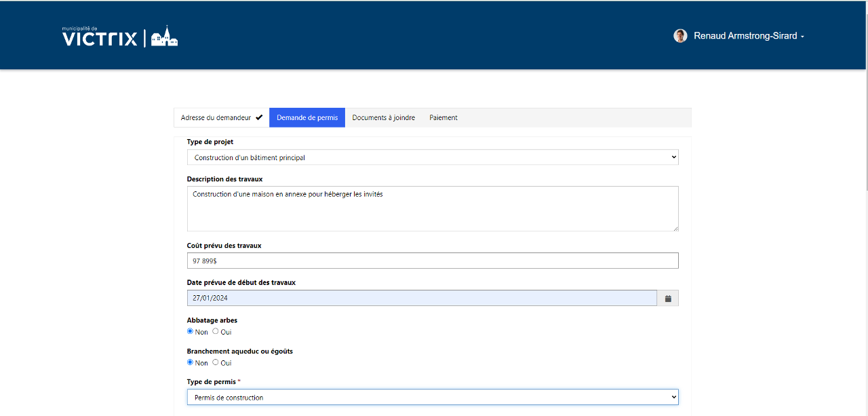This screenshot has height=416, width=868.
Task: Click the 'Coût prévu des travaux' label
Action: [224, 246]
